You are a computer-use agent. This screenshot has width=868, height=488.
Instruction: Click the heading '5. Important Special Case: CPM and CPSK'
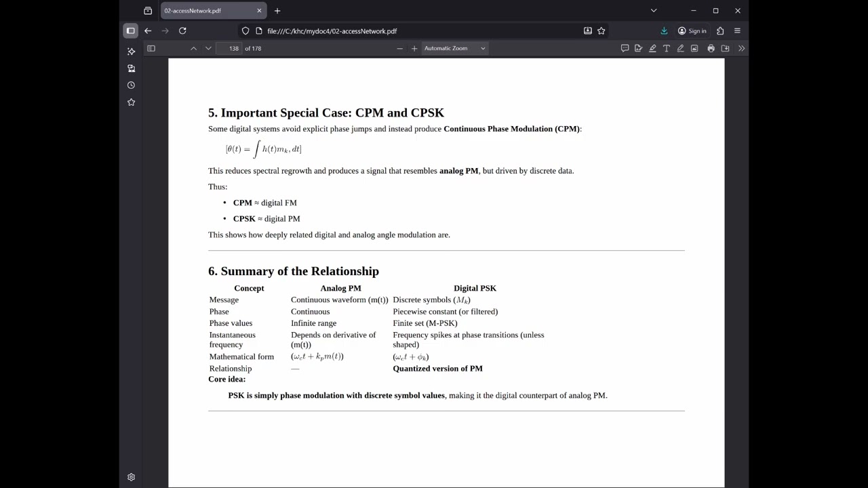click(326, 113)
